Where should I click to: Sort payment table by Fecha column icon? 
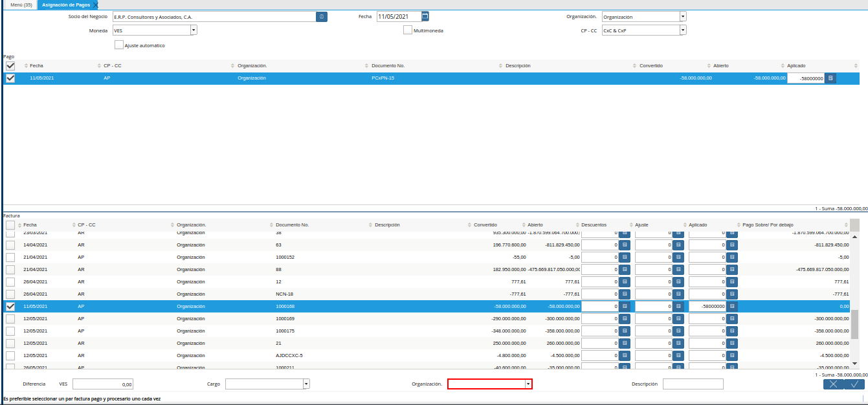[26, 66]
